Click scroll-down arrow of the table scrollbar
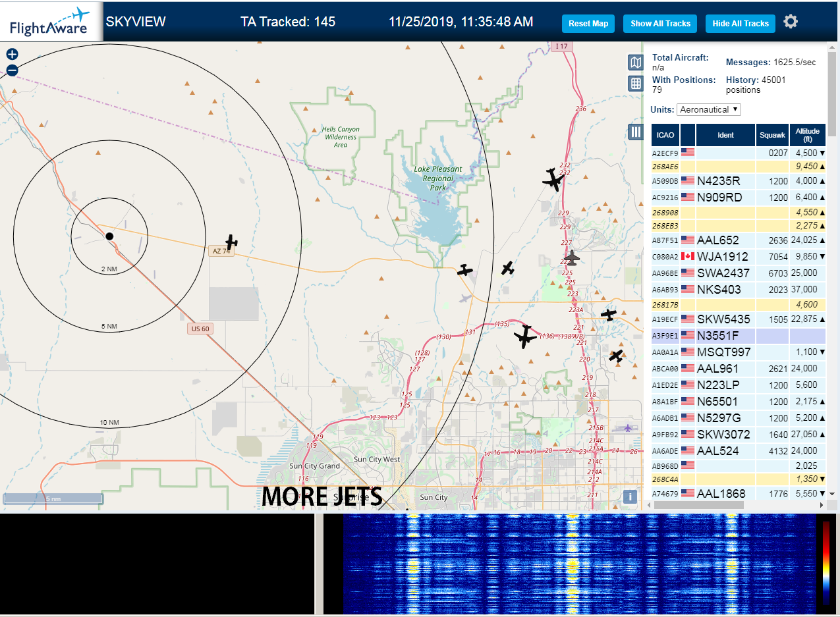The width and height of the screenshot is (840, 617). pos(831,494)
